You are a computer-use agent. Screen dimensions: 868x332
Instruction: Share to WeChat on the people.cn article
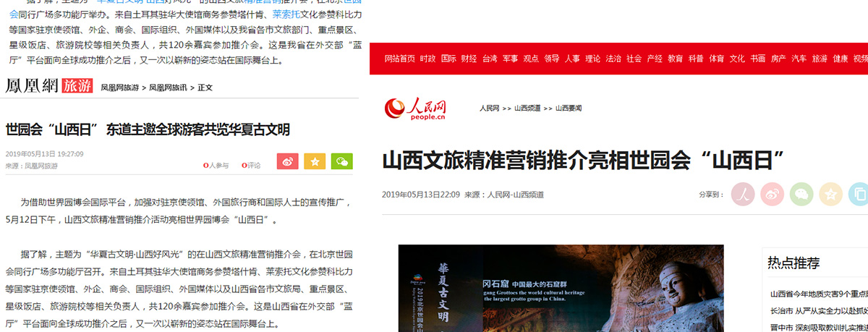point(801,194)
